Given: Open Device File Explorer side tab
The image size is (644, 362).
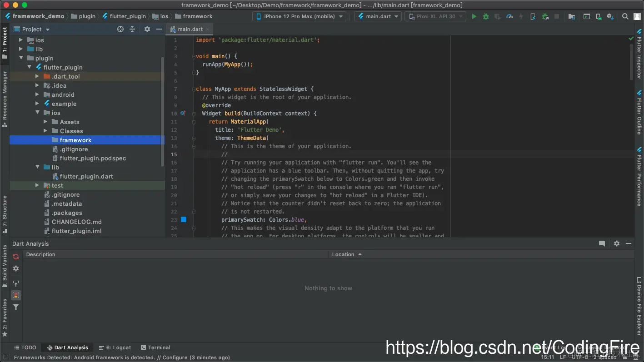Looking at the screenshot, I should (639, 306).
